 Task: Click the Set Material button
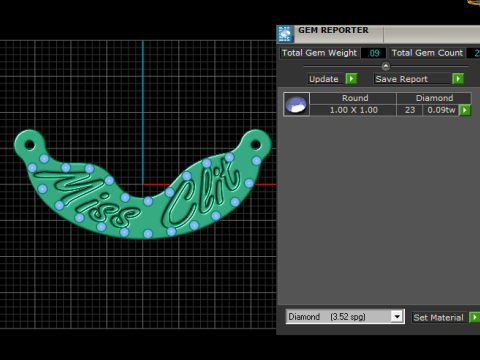pos(439,317)
